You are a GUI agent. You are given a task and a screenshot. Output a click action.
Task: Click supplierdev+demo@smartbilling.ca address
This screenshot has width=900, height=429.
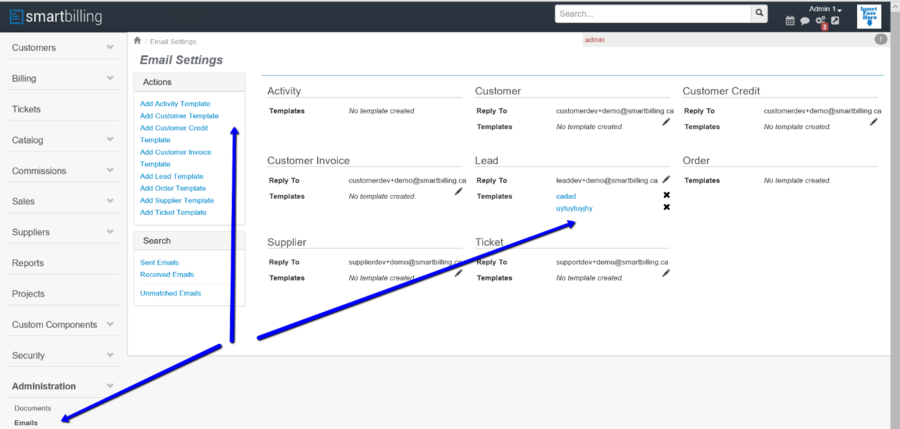[405, 262]
